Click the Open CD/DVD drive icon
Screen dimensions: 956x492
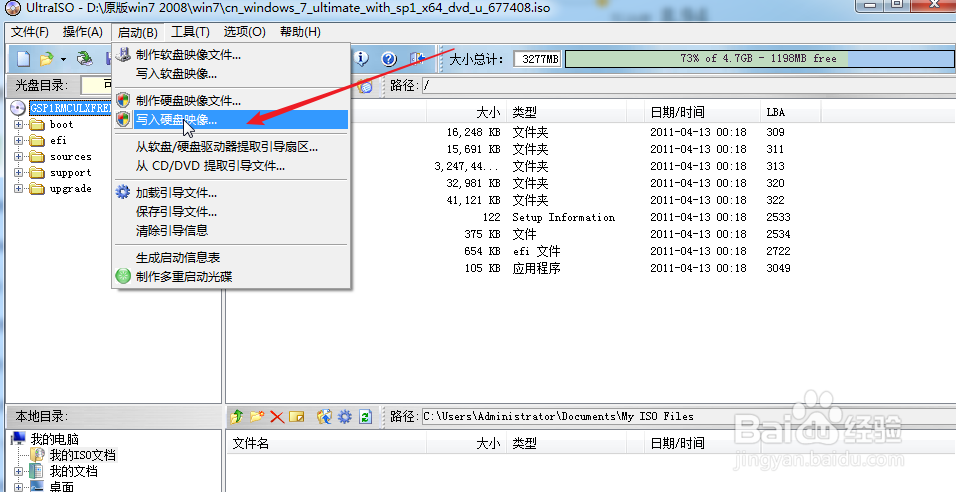tap(85, 59)
